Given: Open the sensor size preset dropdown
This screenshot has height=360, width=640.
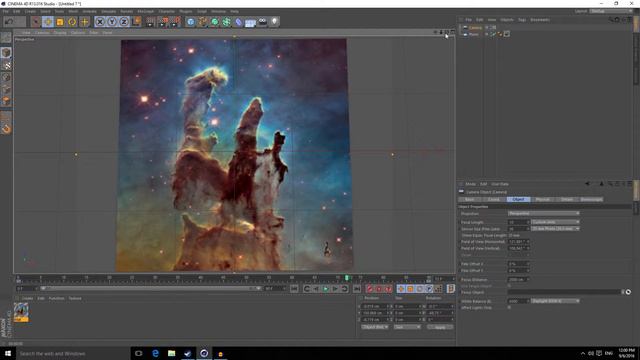Looking at the screenshot, I should pyautogui.click(x=555, y=229).
